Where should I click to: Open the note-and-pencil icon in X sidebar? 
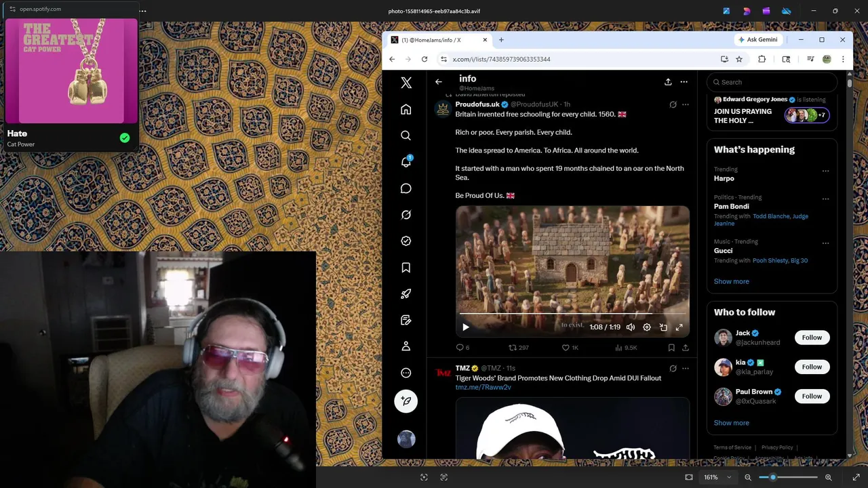point(406,320)
